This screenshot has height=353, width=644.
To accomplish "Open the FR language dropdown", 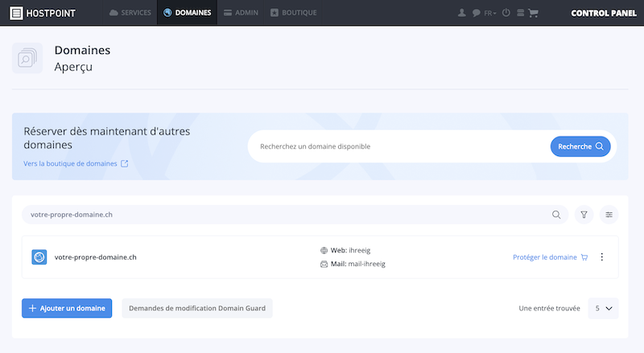I will (x=490, y=13).
